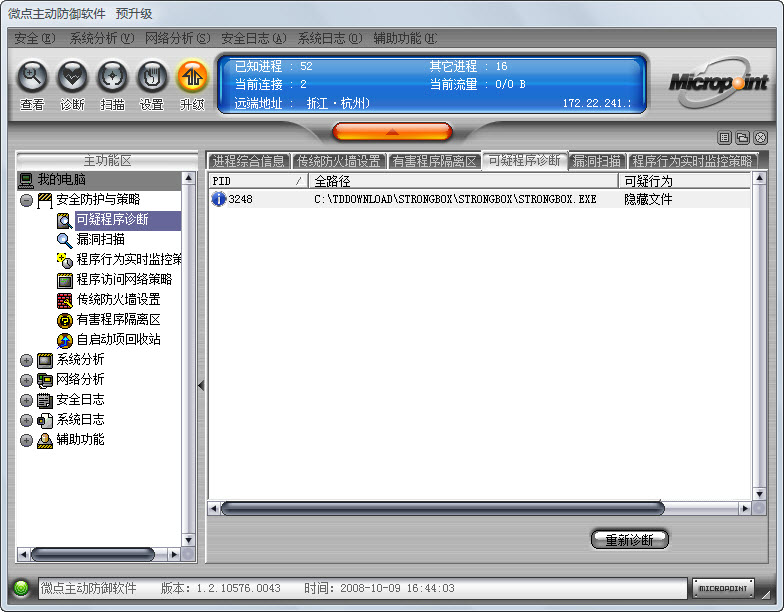Click the 查看 magnifier toolbar icon
The width and height of the screenshot is (784, 612).
(x=32, y=78)
